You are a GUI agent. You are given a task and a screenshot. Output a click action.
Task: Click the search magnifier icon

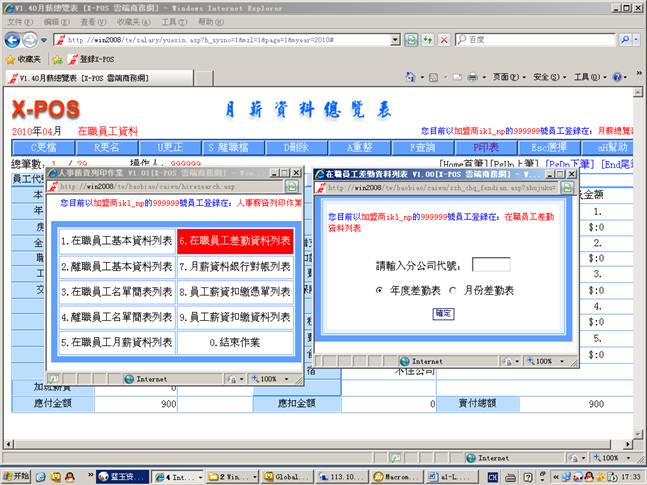(628, 39)
